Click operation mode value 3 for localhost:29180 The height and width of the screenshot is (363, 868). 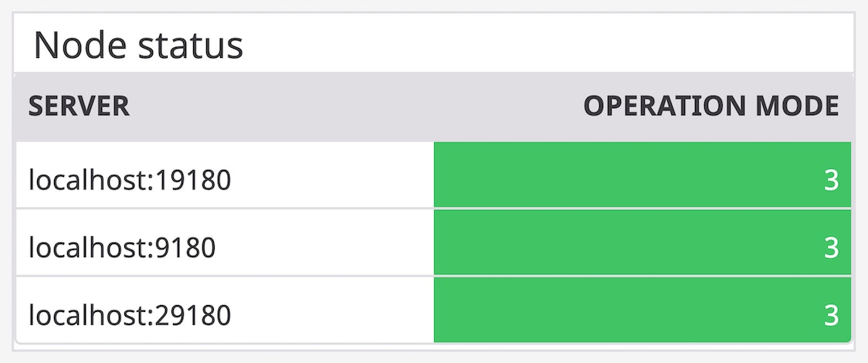(831, 315)
